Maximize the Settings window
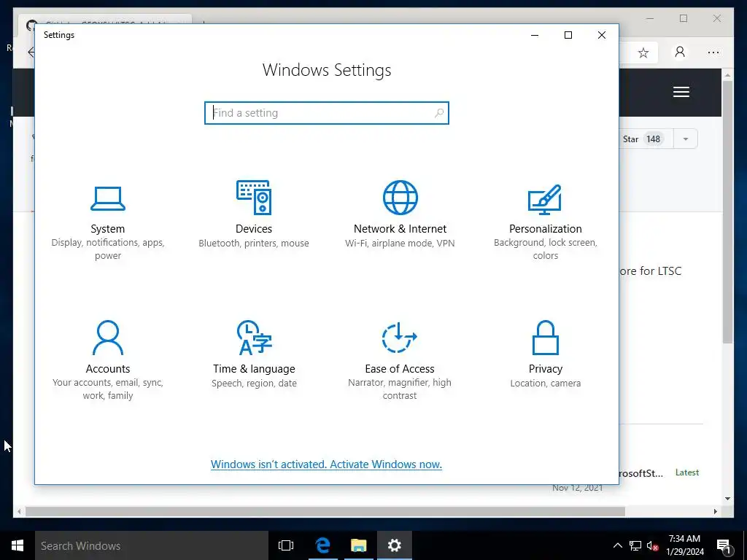Screen dimensions: 747x560 point(568,35)
